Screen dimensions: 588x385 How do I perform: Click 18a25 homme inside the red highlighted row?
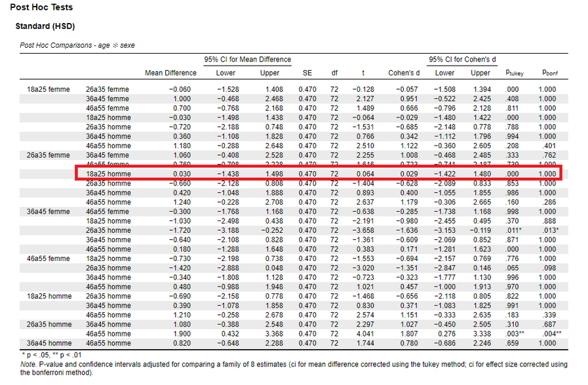pyautogui.click(x=108, y=174)
